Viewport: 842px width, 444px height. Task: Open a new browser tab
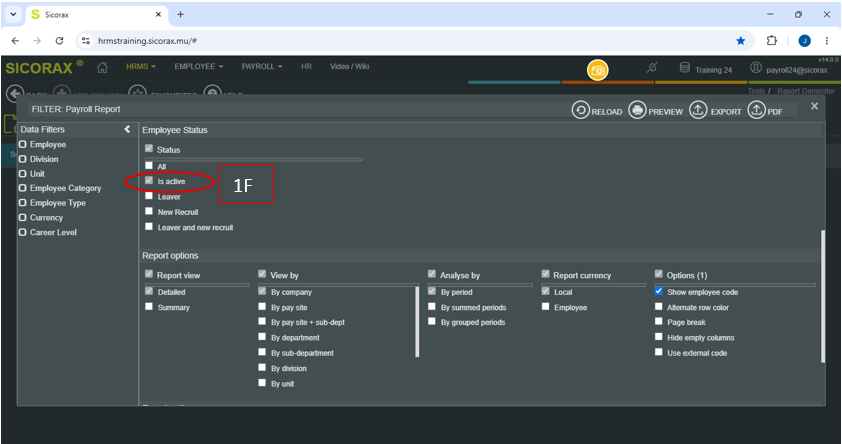pos(180,14)
